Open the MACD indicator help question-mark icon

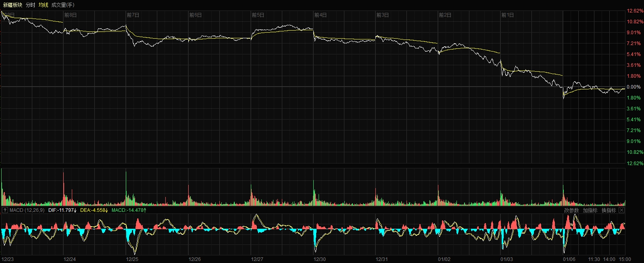click(x=5, y=210)
